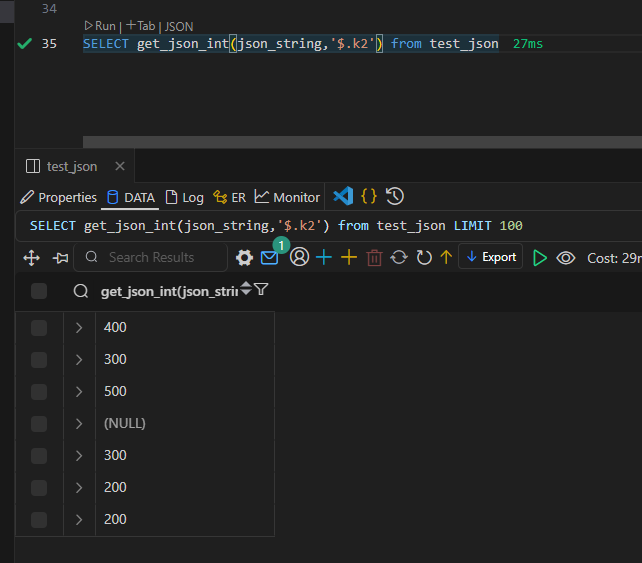Screen dimensions: 642x563
Task: Open the Monitor tab
Action: click(287, 197)
